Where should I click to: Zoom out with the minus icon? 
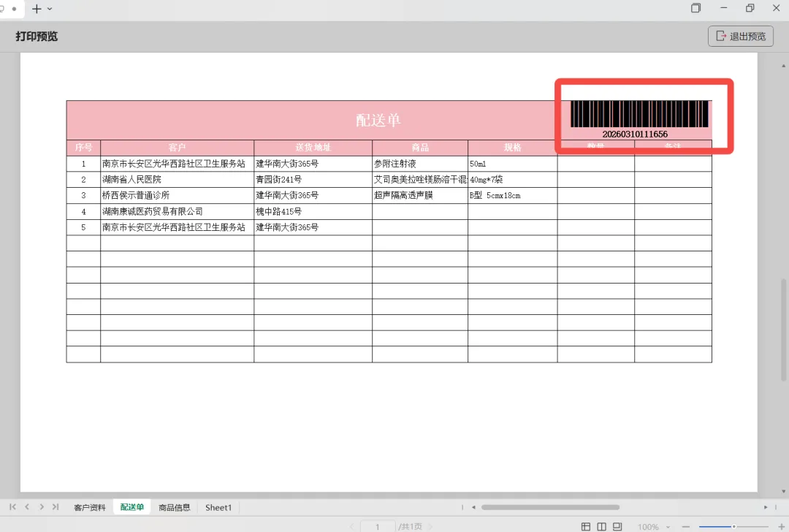(685, 526)
